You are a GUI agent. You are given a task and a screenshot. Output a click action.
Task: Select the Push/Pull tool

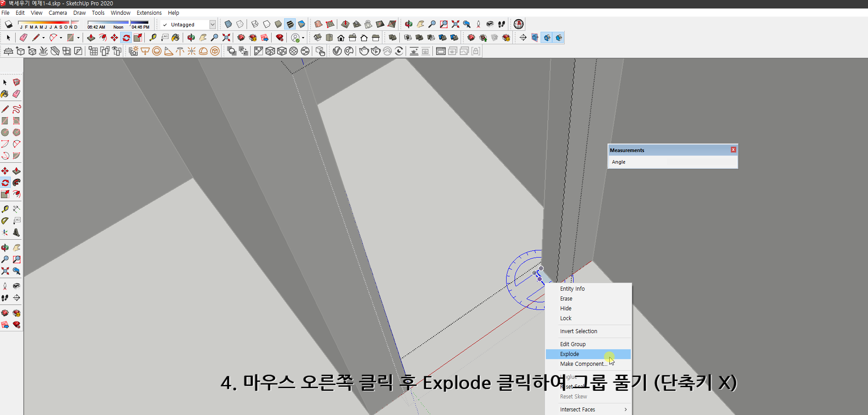tap(17, 171)
